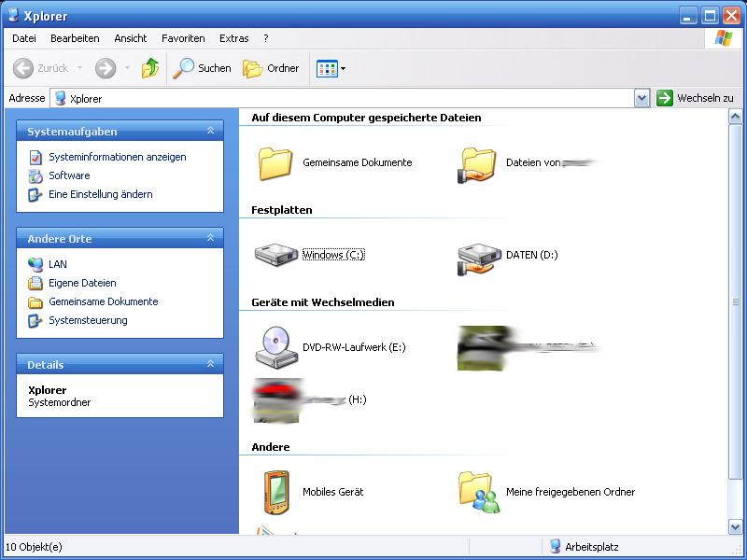This screenshot has width=747, height=560.
Task: Open the Datei menu
Action: pyautogui.click(x=24, y=38)
